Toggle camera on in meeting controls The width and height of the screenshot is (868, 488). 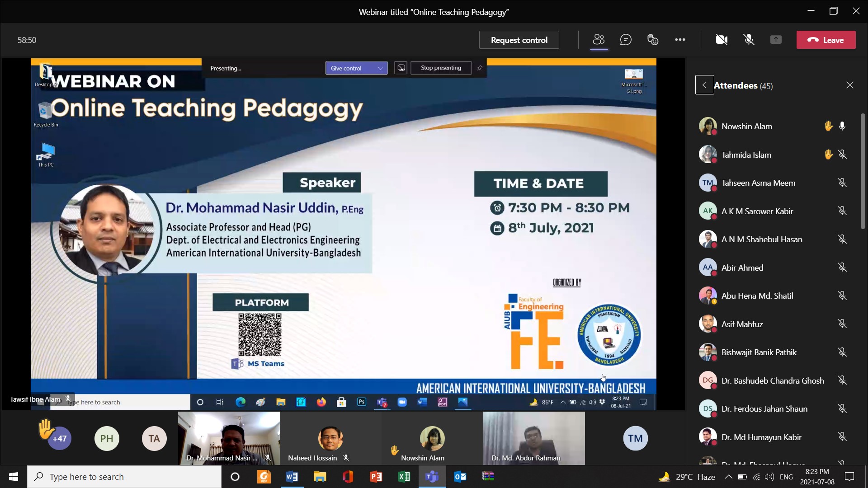722,40
